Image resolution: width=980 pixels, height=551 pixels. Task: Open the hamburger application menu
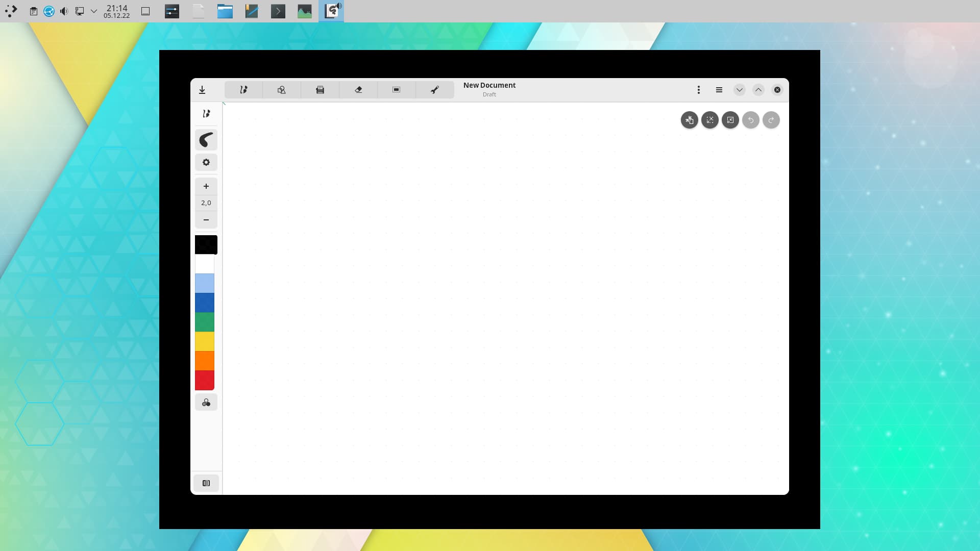[719, 90]
